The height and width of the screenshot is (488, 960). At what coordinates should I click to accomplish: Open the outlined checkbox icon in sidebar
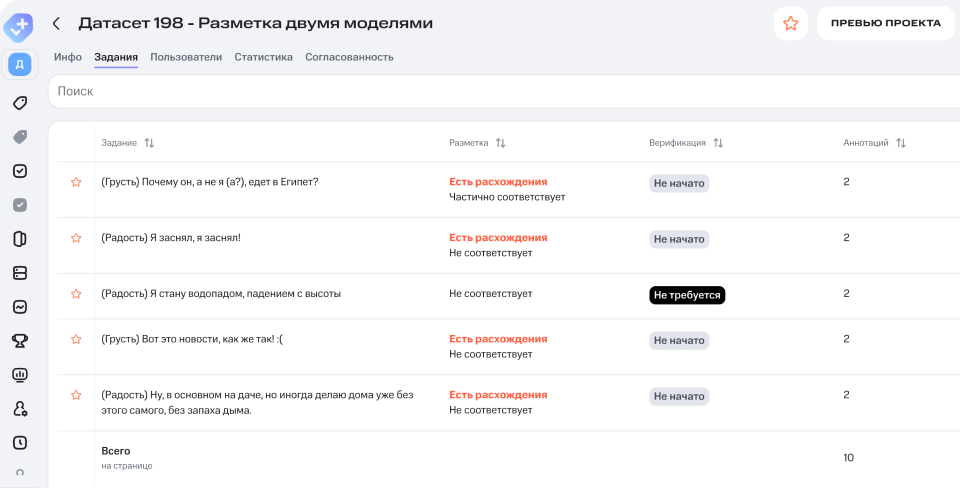(20, 171)
